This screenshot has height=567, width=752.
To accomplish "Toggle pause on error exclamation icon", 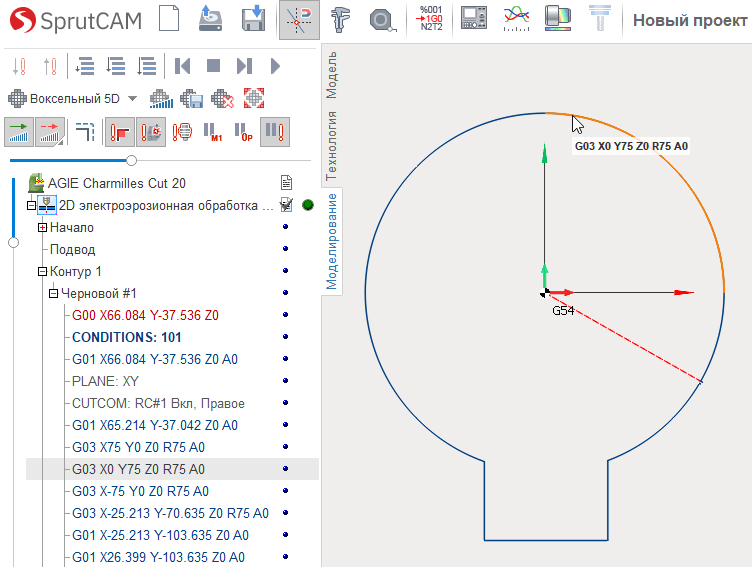I will [275, 132].
